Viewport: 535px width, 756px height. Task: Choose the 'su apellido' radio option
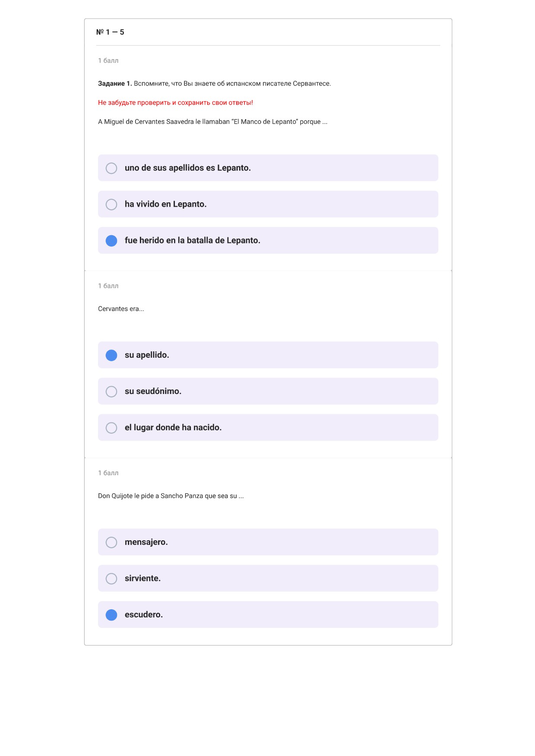click(111, 355)
